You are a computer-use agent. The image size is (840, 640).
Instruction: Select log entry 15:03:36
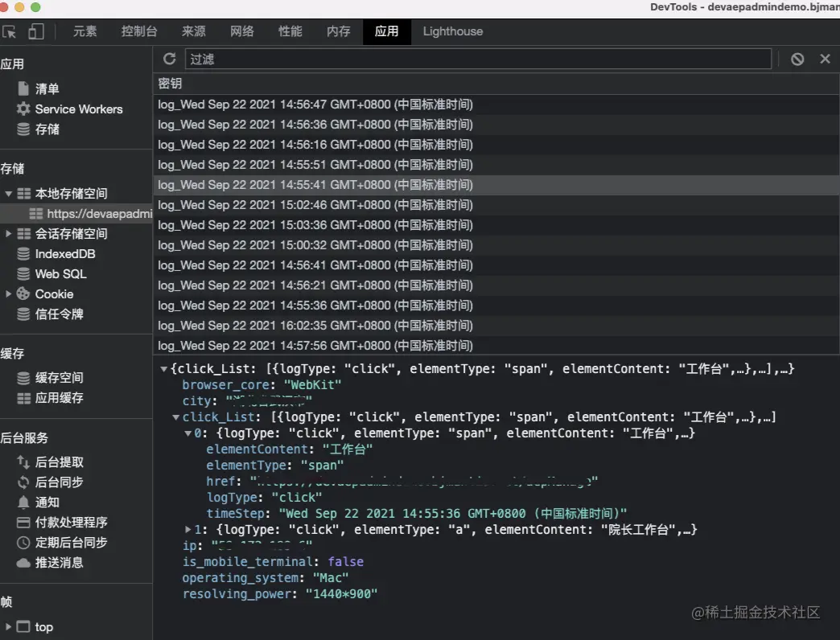coord(496,225)
